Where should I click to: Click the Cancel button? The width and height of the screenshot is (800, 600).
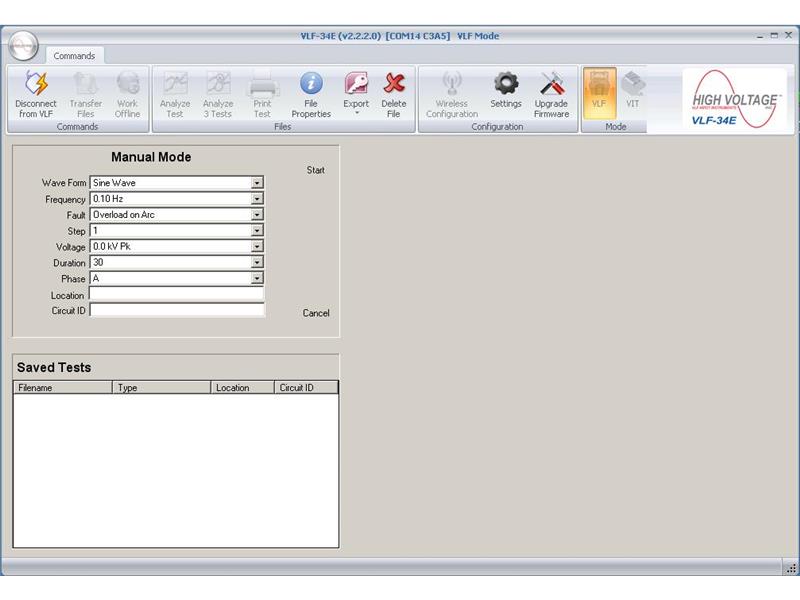pyautogui.click(x=316, y=313)
